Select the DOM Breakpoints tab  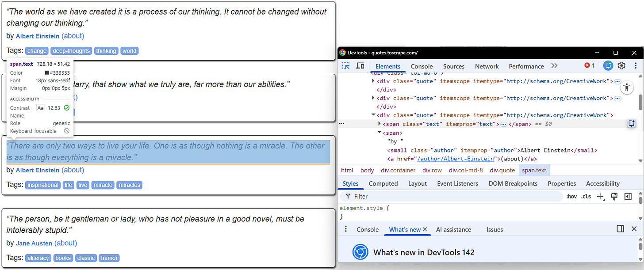click(513, 183)
